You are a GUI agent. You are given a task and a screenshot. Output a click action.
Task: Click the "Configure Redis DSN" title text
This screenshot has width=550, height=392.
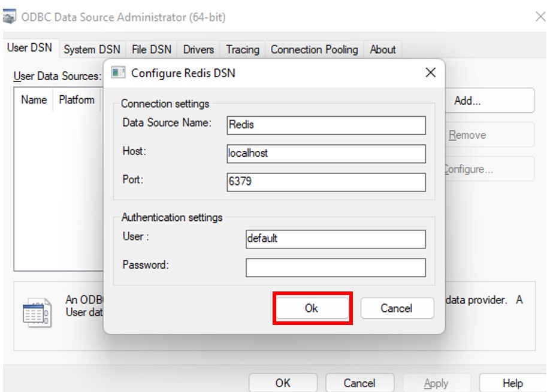[183, 73]
